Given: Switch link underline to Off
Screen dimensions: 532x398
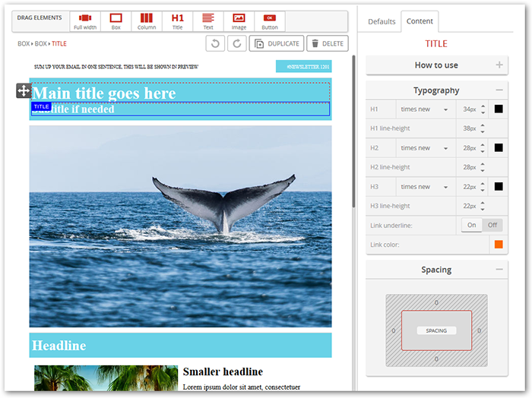Looking at the screenshot, I should [492, 226].
